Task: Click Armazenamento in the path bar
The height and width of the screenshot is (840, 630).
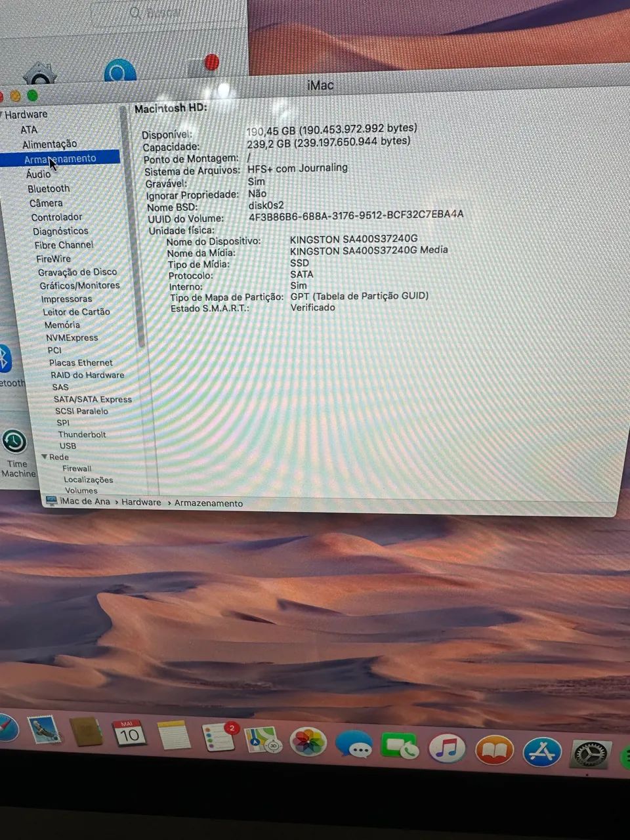Action: click(x=209, y=503)
